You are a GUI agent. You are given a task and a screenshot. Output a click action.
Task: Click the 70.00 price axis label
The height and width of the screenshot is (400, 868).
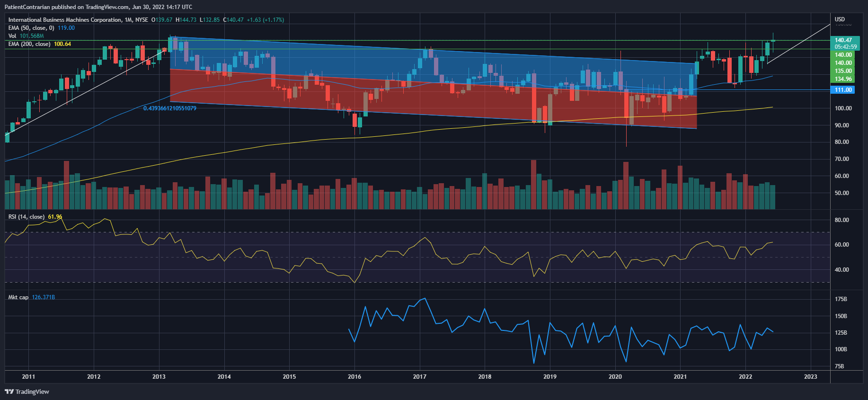coord(841,159)
